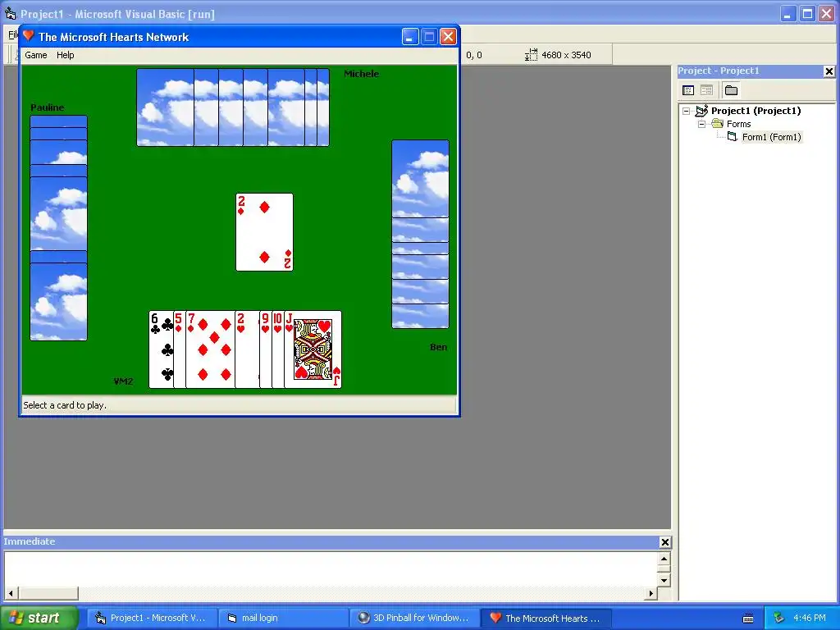Viewport: 840px width, 630px height.
Task: Play the 6 of clubs card
Action: click(x=161, y=349)
